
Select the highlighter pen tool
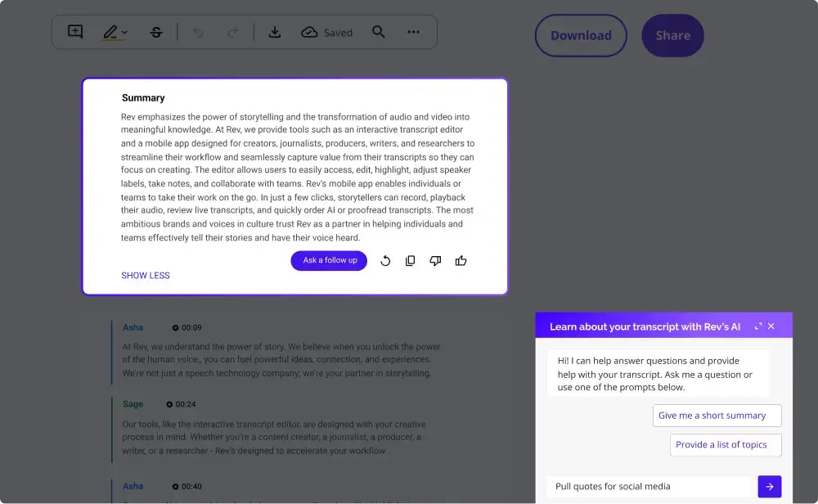[110, 32]
